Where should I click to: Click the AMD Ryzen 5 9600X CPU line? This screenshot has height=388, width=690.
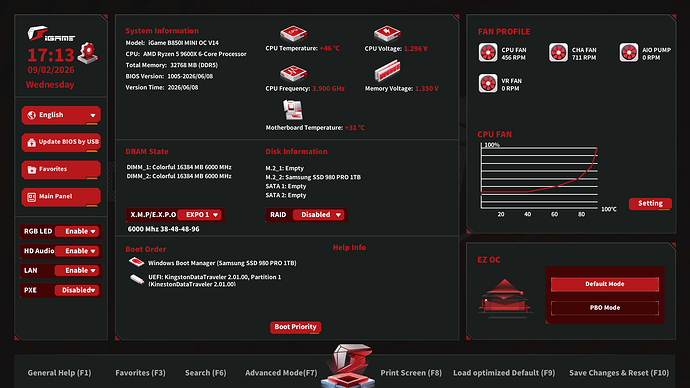click(186, 54)
